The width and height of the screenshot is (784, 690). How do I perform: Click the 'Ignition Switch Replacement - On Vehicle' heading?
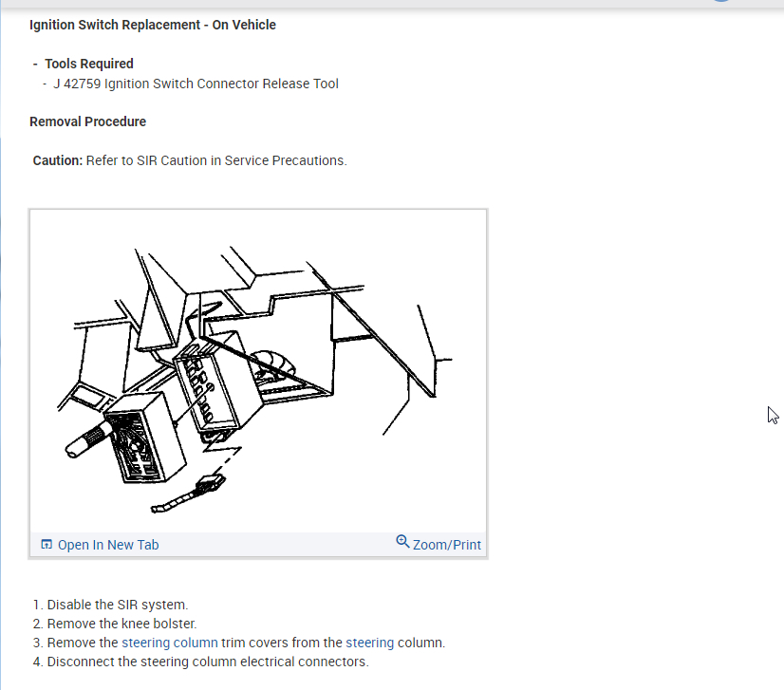click(153, 25)
